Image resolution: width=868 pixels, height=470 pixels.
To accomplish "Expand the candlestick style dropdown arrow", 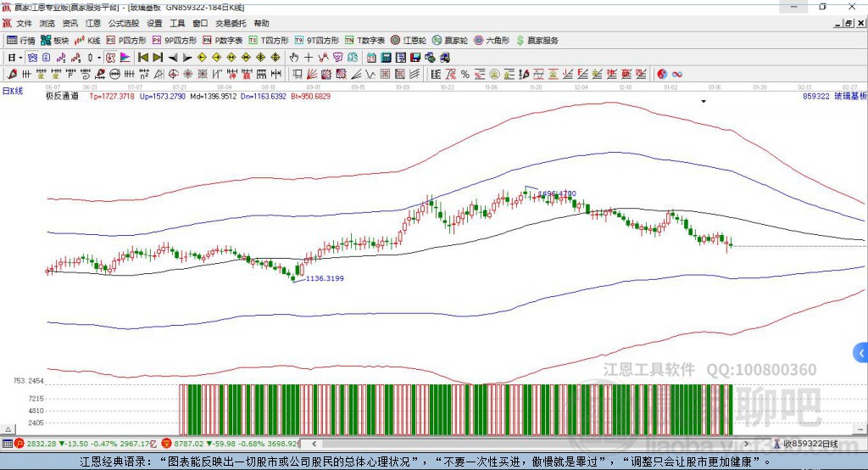I will 99,58.
